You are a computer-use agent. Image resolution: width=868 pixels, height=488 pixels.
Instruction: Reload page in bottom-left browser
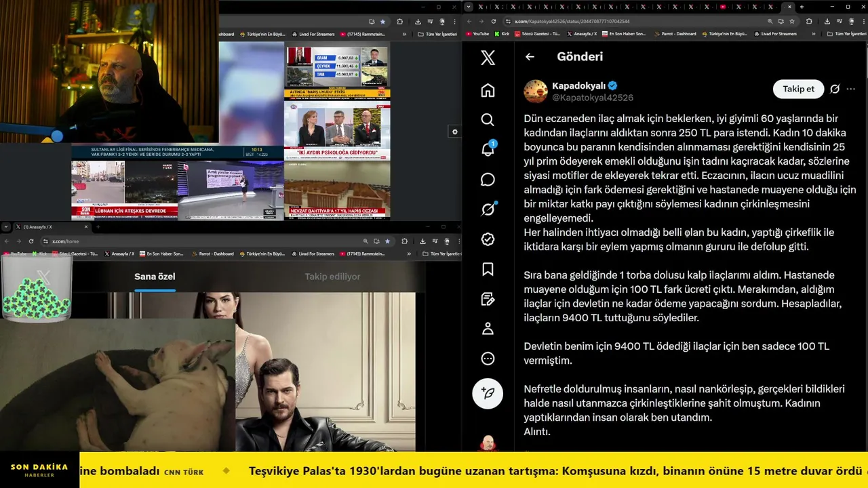coord(31,241)
